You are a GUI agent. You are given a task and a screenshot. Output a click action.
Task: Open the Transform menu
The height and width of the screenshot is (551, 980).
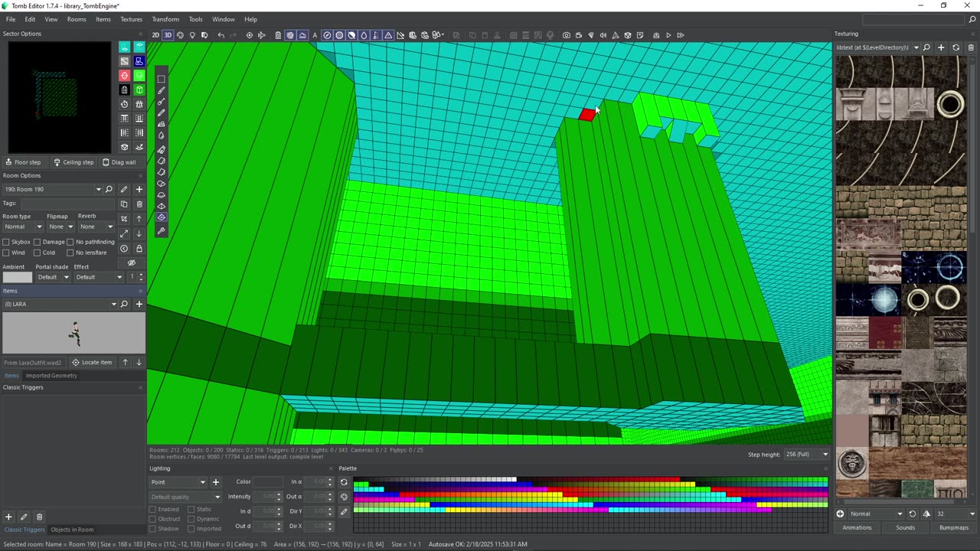(x=165, y=19)
